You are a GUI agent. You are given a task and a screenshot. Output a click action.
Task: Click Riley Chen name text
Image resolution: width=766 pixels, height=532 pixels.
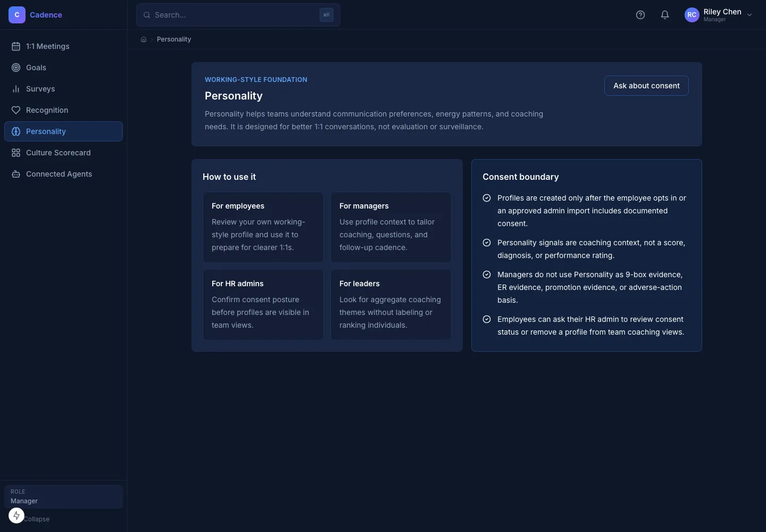pos(722,12)
